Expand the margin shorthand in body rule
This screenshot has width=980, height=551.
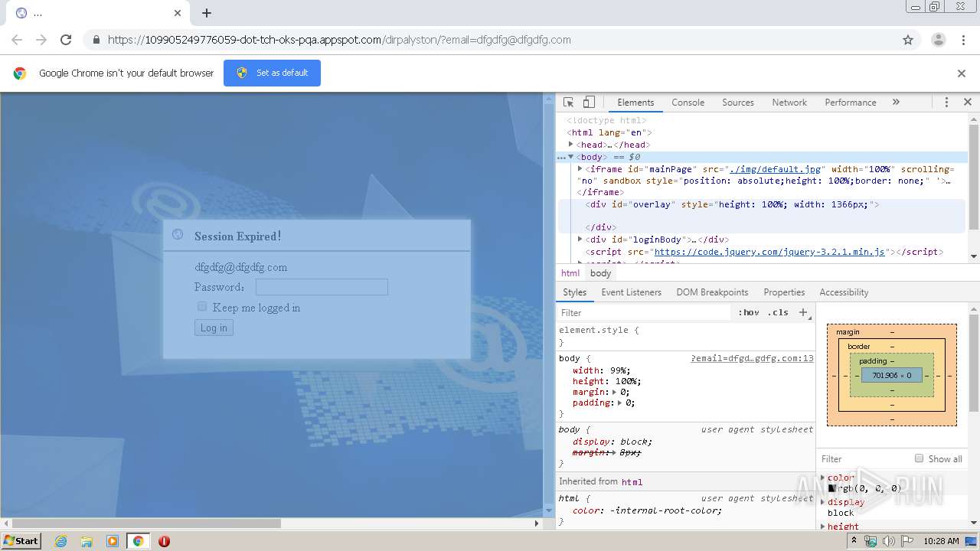pos(615,392)
